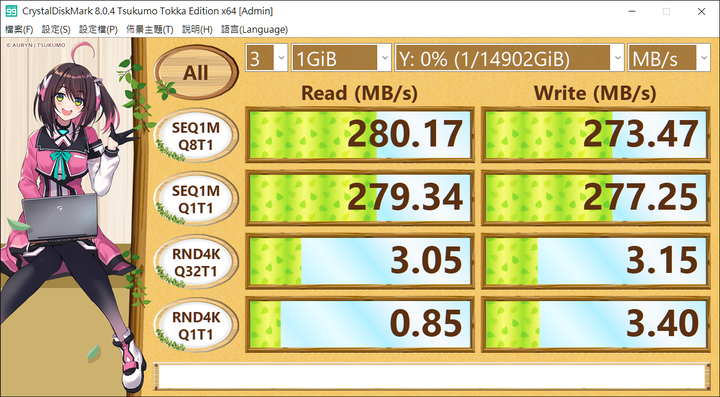Close the CrystalDiskMark window
The image size is (720, 397).
coord(701,11)
